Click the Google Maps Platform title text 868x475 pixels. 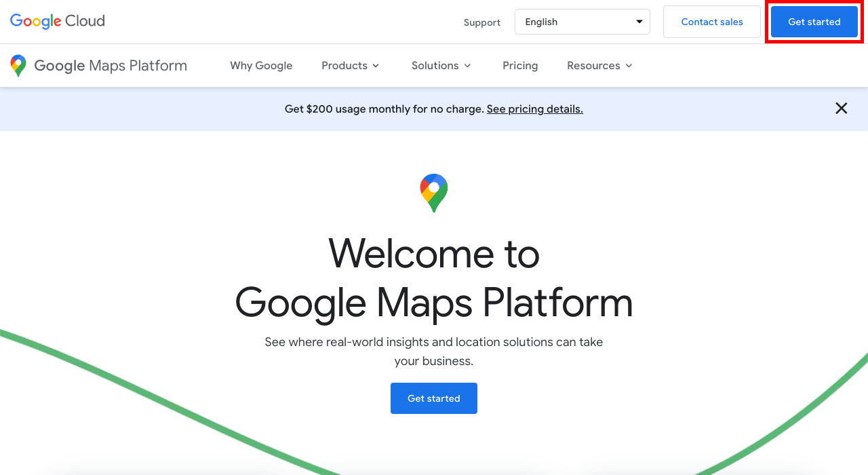[111, 66]
